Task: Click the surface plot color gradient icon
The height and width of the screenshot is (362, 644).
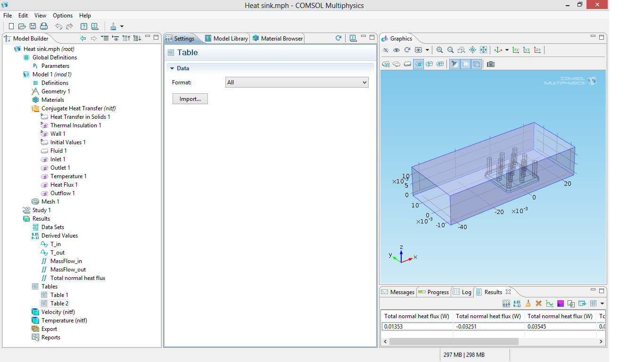Action: (561, 304)
